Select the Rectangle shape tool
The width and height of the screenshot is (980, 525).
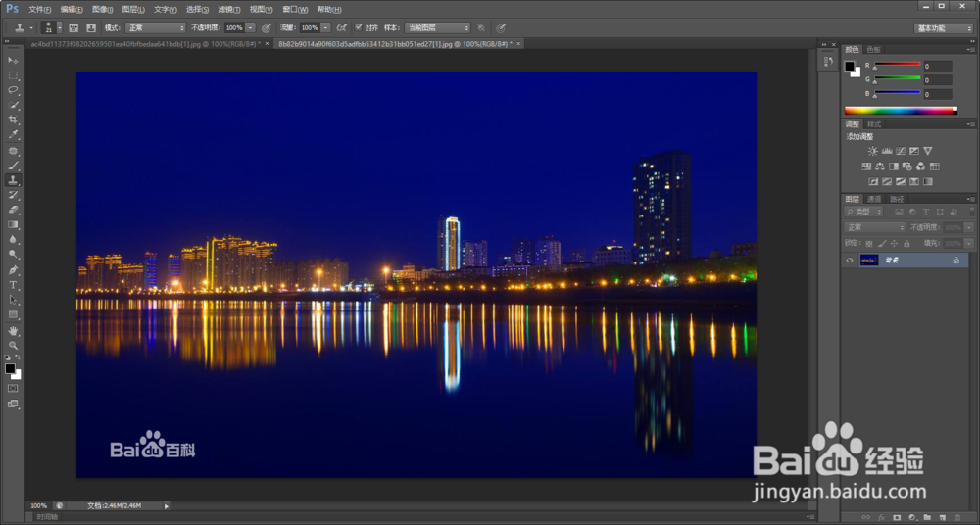13,315
